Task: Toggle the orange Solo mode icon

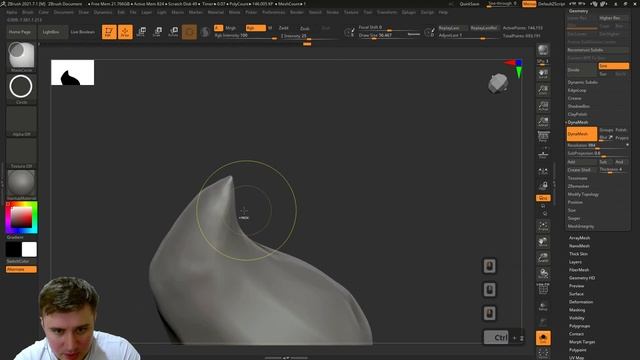Action: coord(543,338)
